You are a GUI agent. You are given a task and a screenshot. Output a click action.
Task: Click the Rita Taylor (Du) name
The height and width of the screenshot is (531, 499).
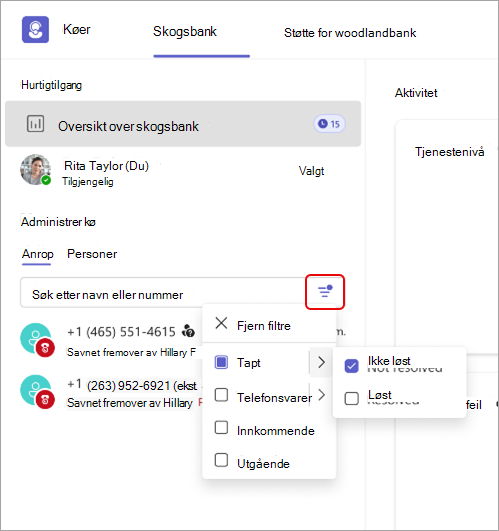pos(106,166)
